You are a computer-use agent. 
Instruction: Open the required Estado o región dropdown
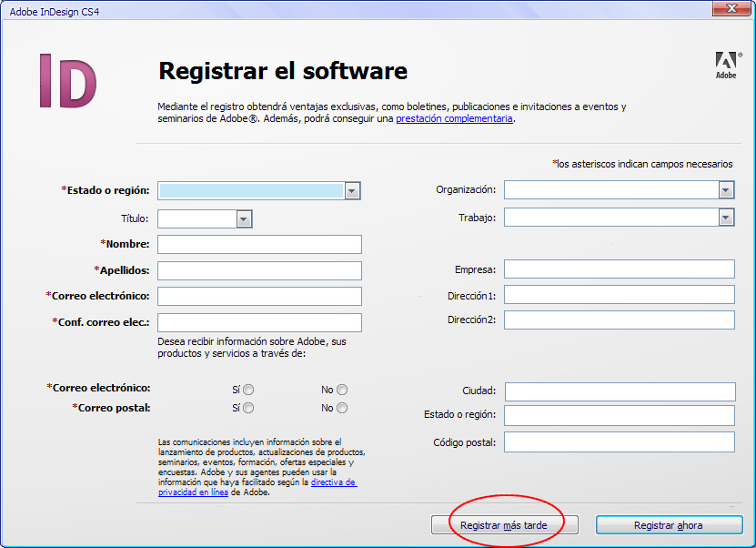click(x=259, y=191)
